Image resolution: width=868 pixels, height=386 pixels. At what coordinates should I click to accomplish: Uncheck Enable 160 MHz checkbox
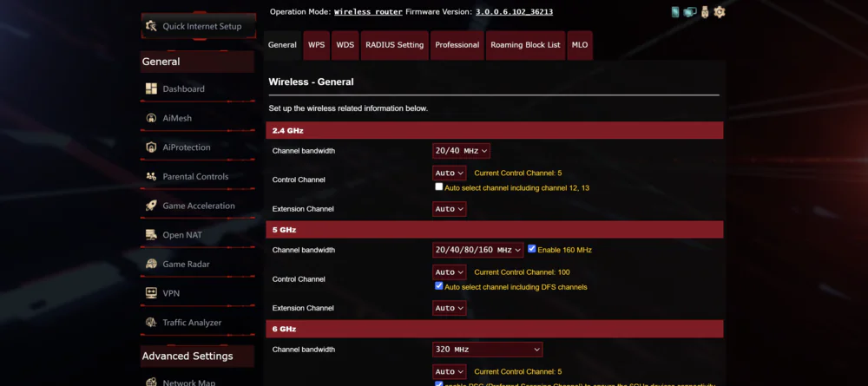pos(531,249)
